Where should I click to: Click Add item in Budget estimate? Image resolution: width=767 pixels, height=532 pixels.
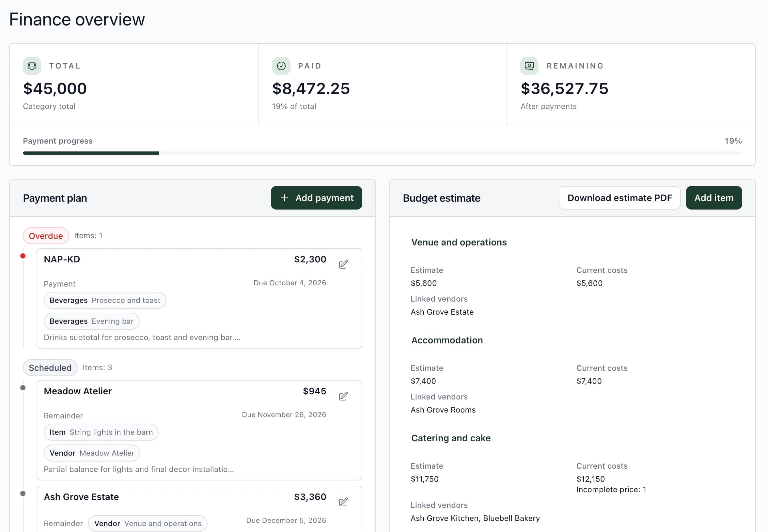click(714, 198)
